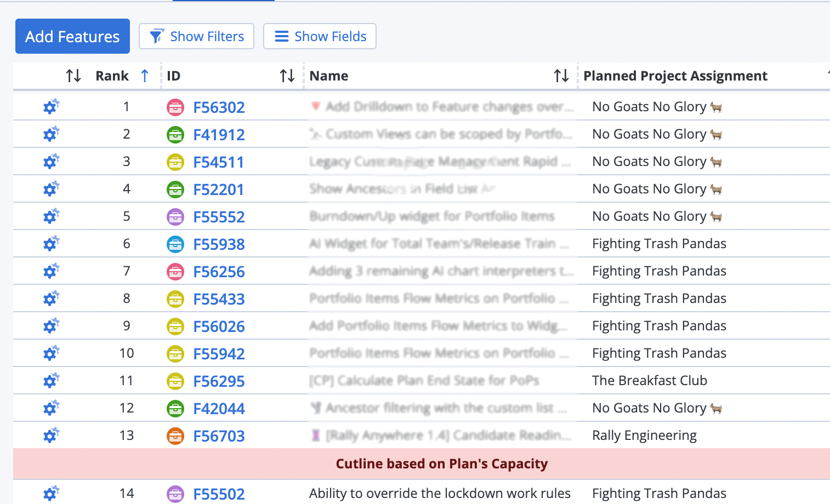
Task: Click the gear icon beside rank 13
Action: tap(50, 436)
